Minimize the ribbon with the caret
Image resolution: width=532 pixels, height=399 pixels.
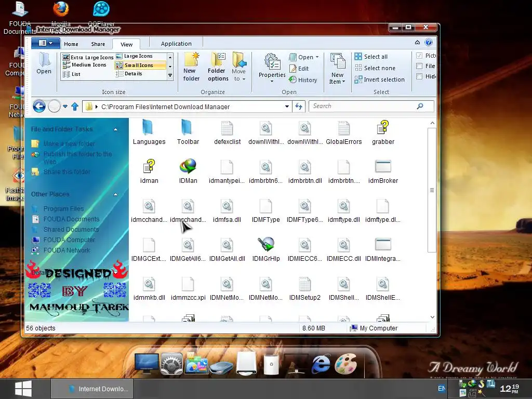pyautogui.click(x=417, y=43)
